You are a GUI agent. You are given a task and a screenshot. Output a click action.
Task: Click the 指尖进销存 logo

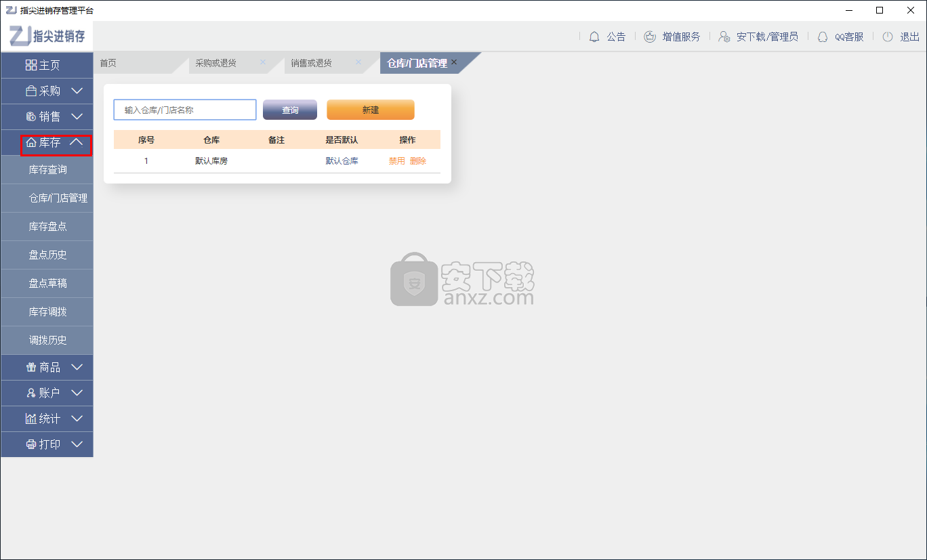click(x=47, y=36)
